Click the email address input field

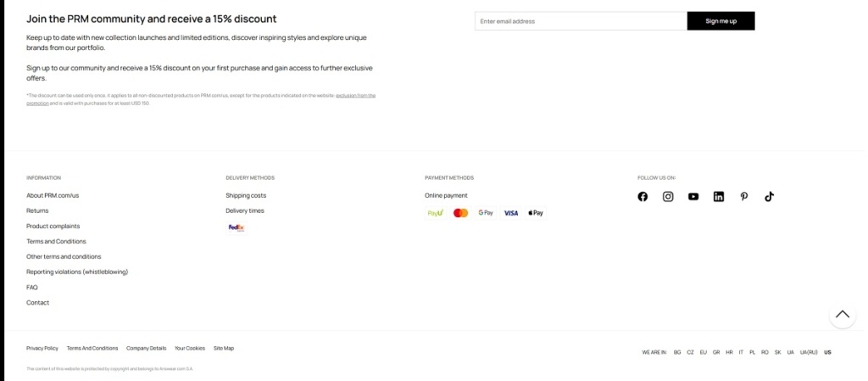pyautogui.click(x=581, y=21)
